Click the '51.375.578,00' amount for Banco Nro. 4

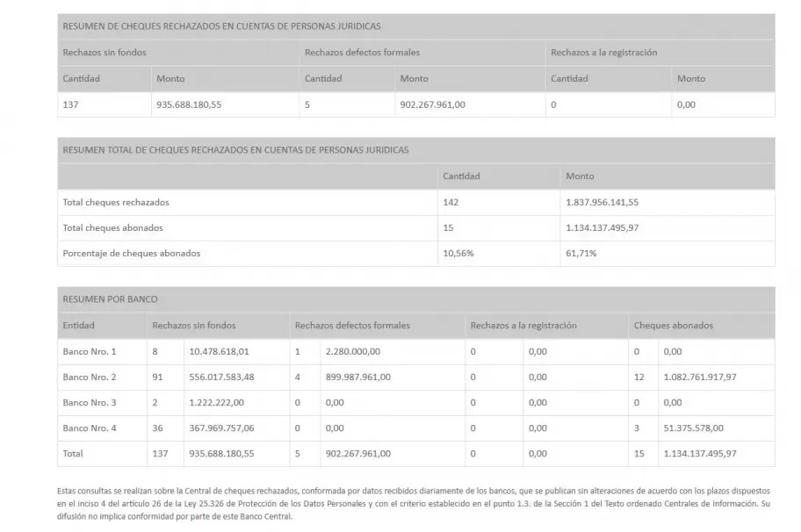pos(694,428)
